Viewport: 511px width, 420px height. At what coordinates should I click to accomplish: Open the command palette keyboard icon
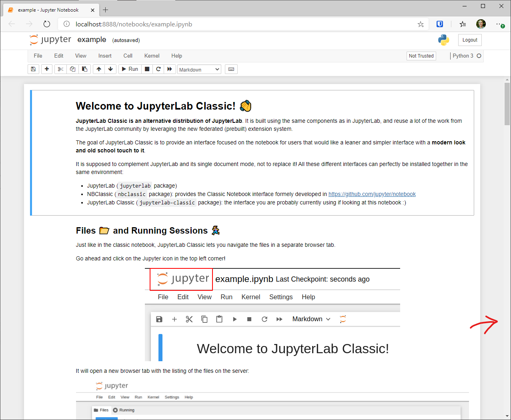(231, 69)
